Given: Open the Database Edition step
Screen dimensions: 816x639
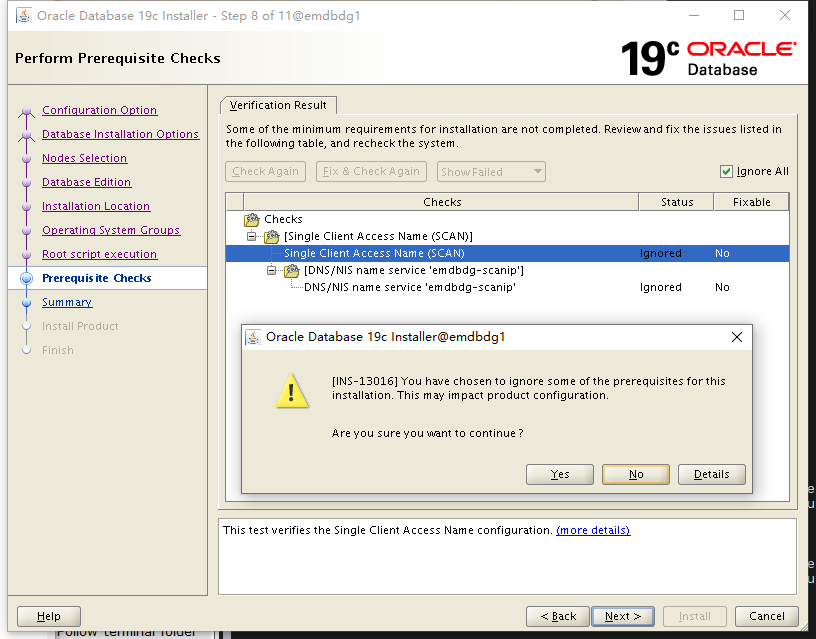Looking at the screenshot, I should pyautogui.click(x=86, y=182).
